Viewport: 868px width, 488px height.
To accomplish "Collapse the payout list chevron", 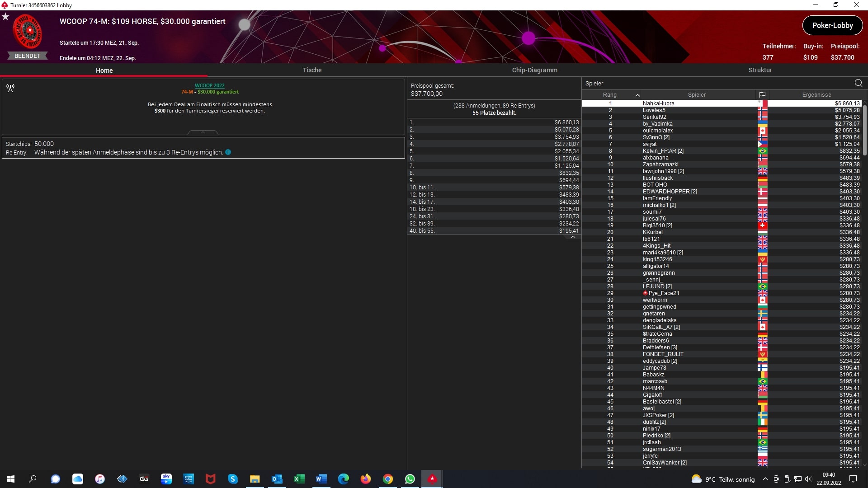I will [573, 237].
